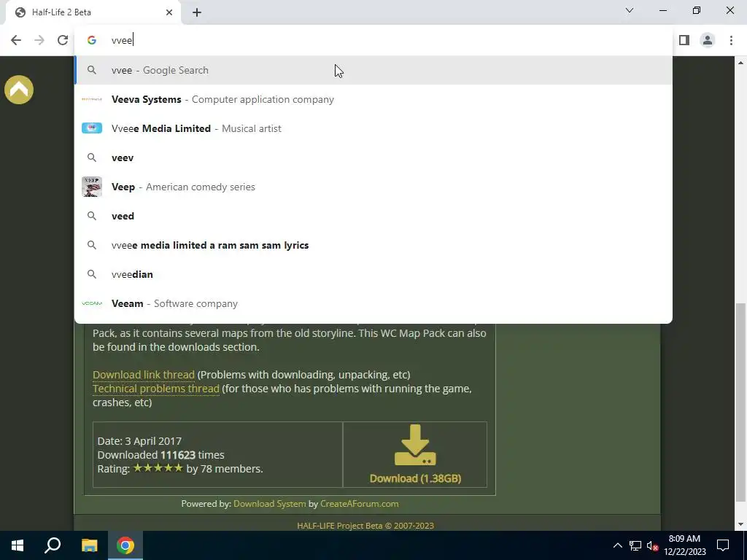Show hidden system tray icons
The width and height of the screenshot is (747, 560).
pyautogui.click(x=617, y=545)
